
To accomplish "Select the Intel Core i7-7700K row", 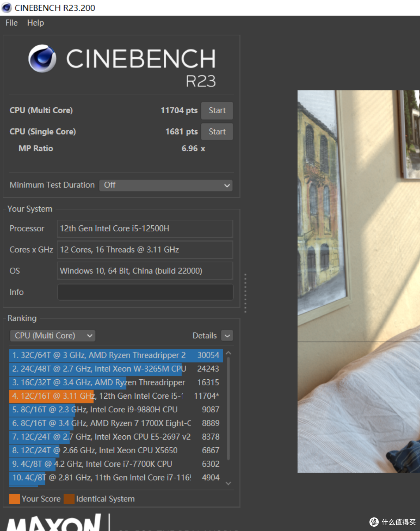I will pyautogui.click(x=116, y=464).
